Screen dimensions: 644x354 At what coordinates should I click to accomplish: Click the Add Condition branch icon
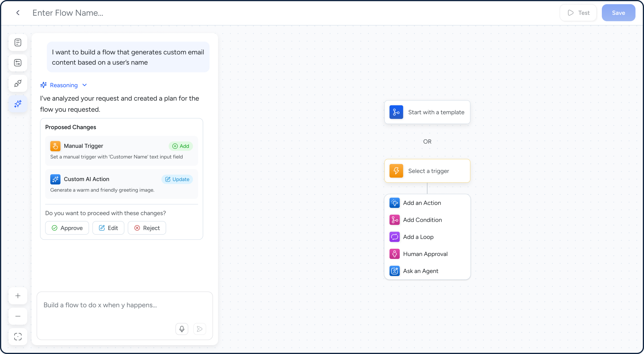pos(395,220)
